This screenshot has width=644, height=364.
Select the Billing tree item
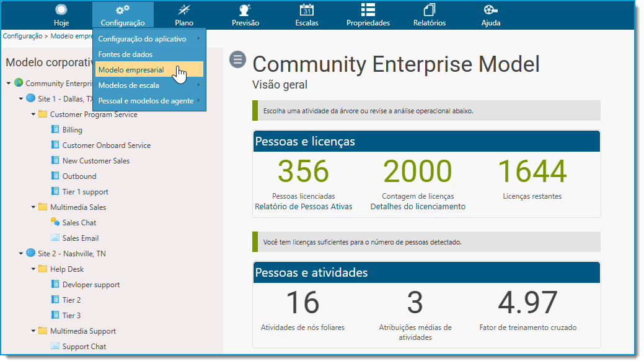click(73, 129)
